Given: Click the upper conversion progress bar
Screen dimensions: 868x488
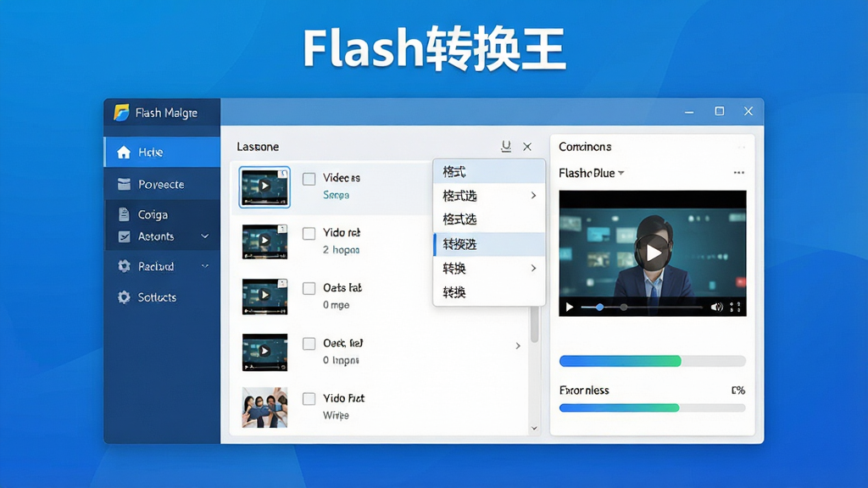Looking at the screenshot, I should click(653, 361).
